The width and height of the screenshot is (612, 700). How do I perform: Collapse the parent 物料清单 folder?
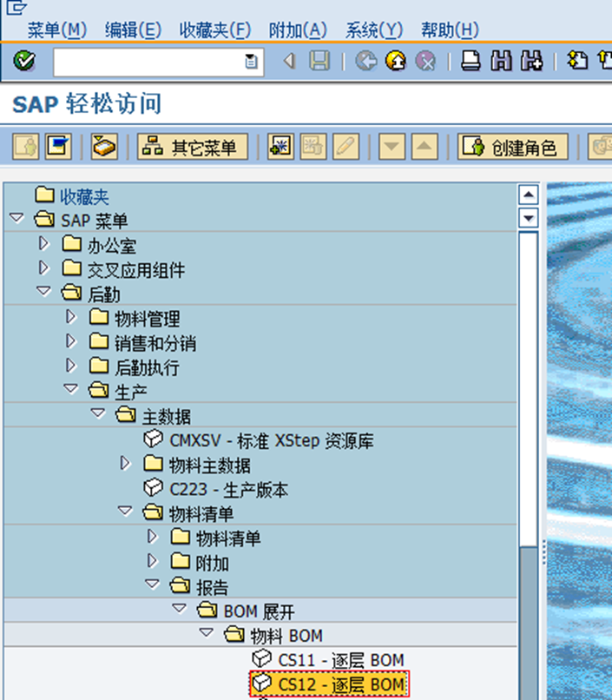(125, 512)
